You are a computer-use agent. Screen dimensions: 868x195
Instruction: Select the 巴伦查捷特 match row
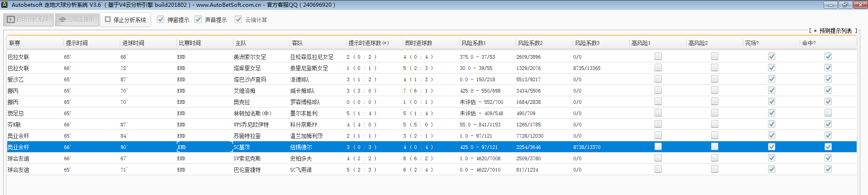click(x=247, y=170)
